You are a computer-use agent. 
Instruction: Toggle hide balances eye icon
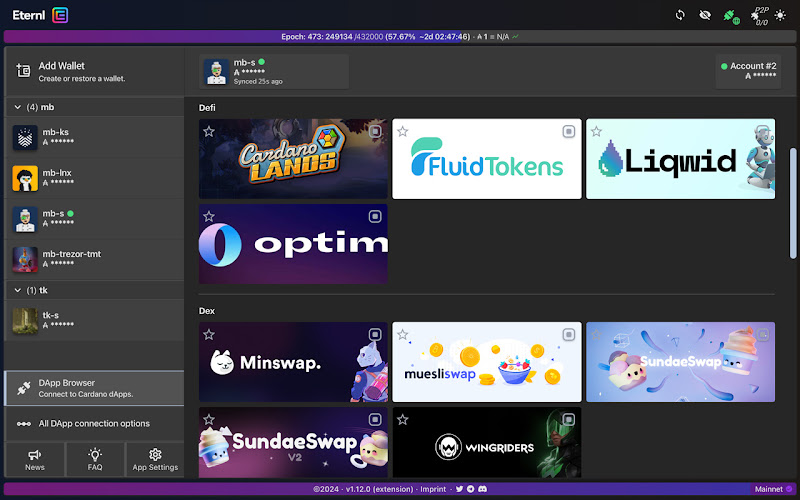pos(705,15)
